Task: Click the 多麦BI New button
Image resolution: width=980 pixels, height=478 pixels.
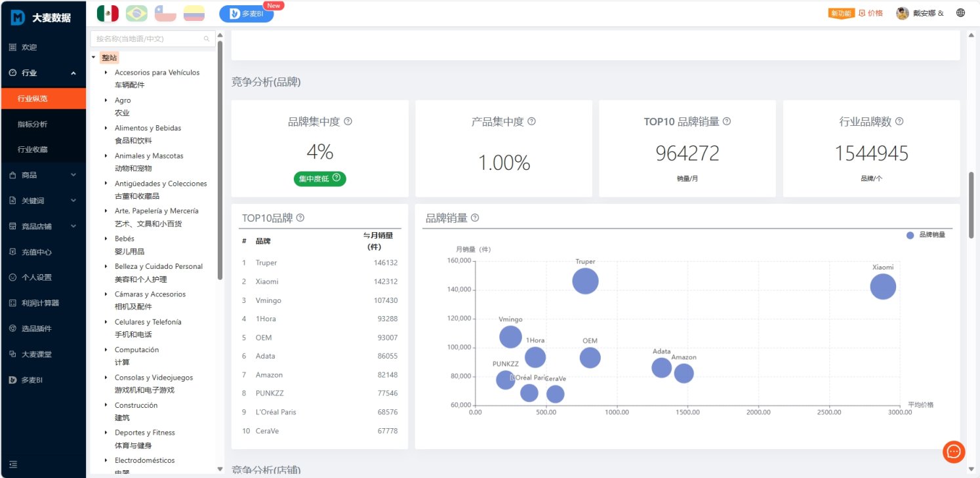Action: pos(247,14)
